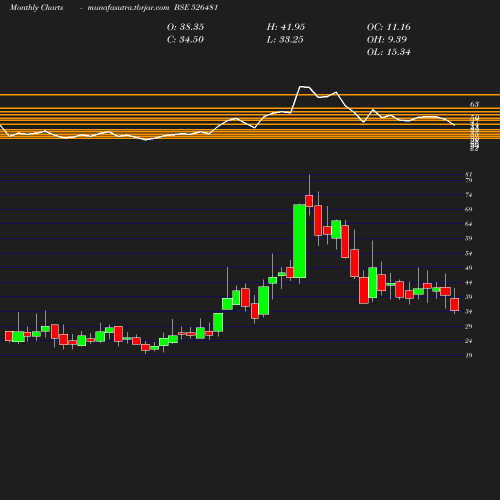Click the 49 price axis label
The width and height of the screenshot is (500, 500).
(469, 268)
